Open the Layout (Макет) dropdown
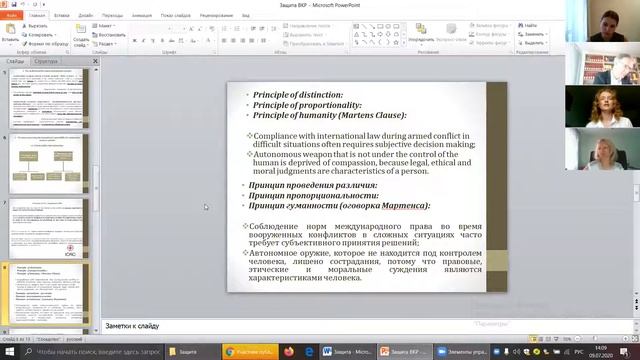The height and width of the screenshot is (360, 640). [x=104, y=26]
